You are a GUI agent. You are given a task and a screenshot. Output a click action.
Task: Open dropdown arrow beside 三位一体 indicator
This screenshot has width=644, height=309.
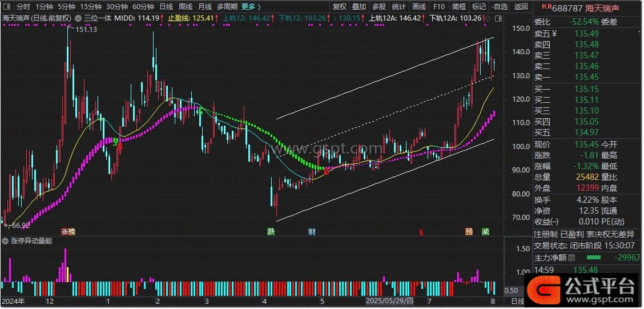point(79,18)
